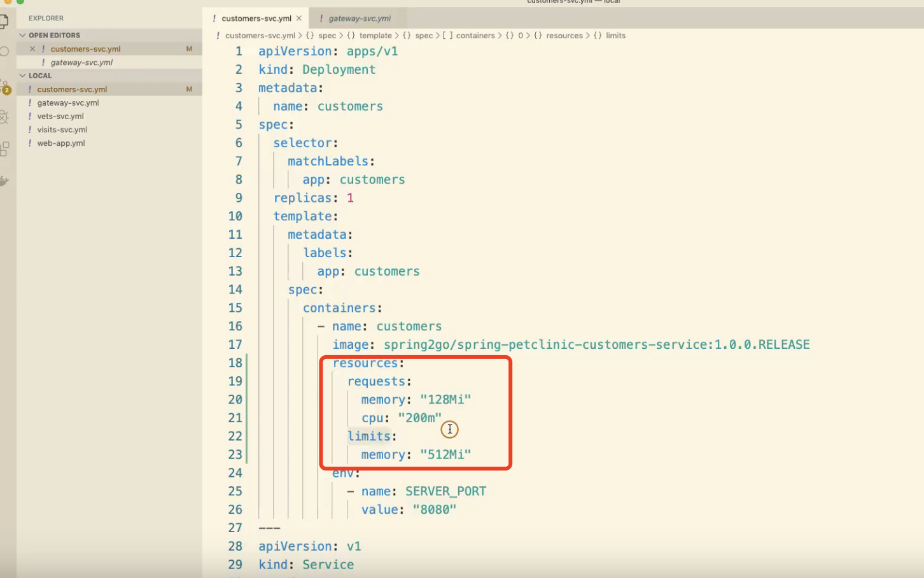The width and height of the screenshot is (924, 578).
Task: Open the Search view in activity bar
Action: click(x=4, y=52)
